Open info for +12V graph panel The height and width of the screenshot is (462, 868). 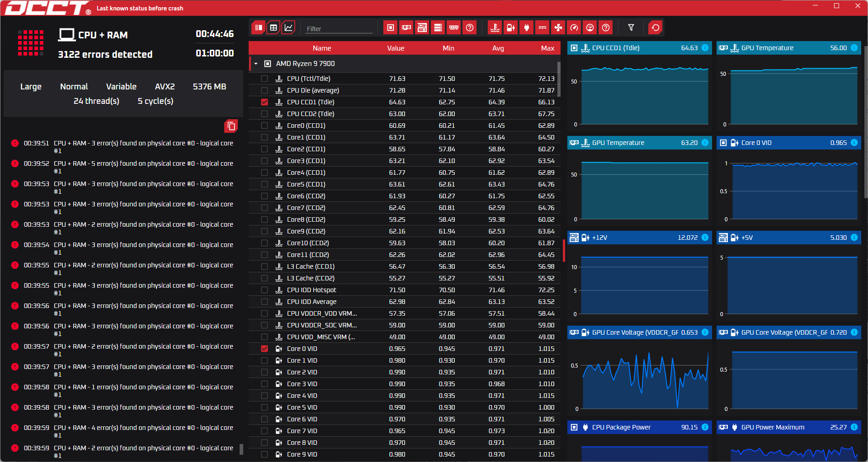coord(705,238)
